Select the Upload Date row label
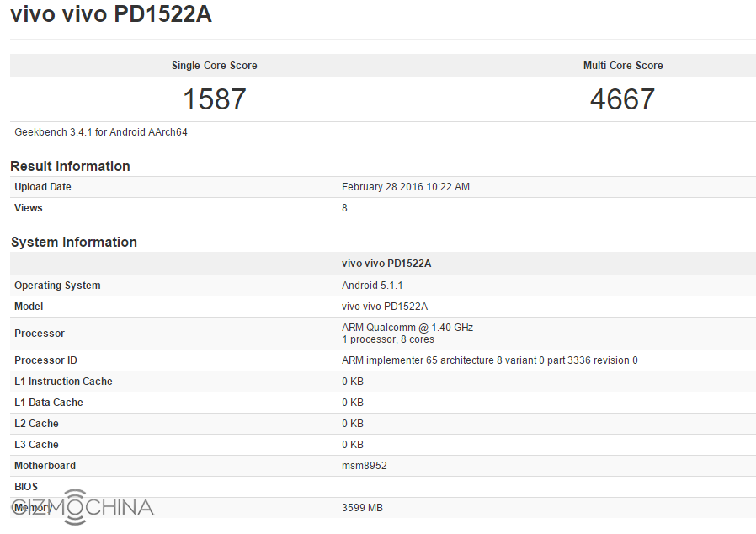This screenshot has width=756, height=534. coord(43,187)
